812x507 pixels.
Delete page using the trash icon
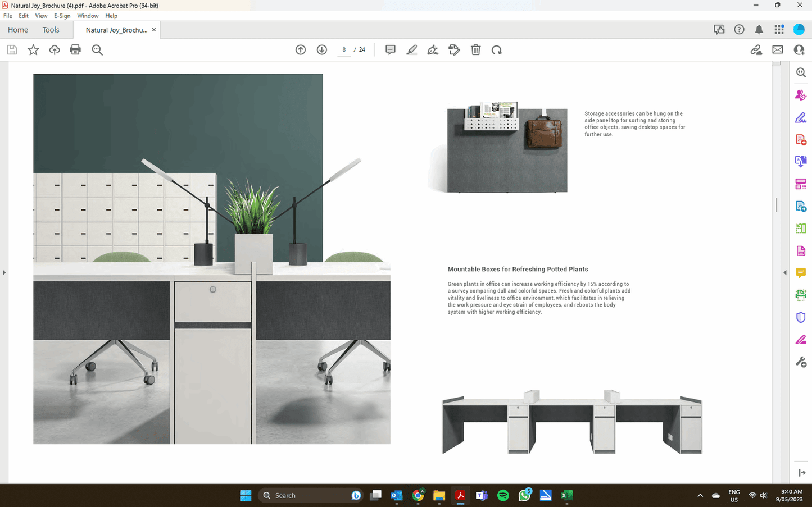[476, 50]
